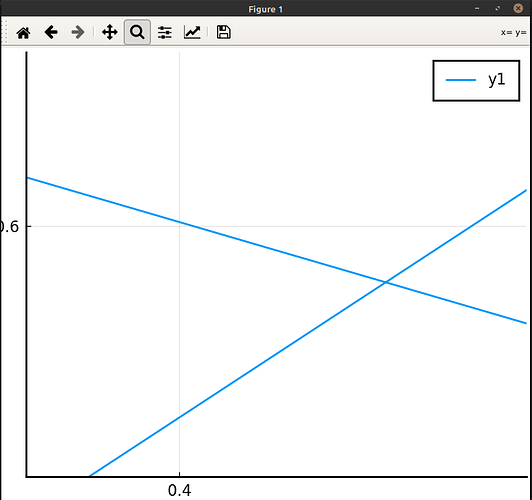Click the 0.4 x-axis tick label
532x500 pixels.
click(x=179, y=490)
